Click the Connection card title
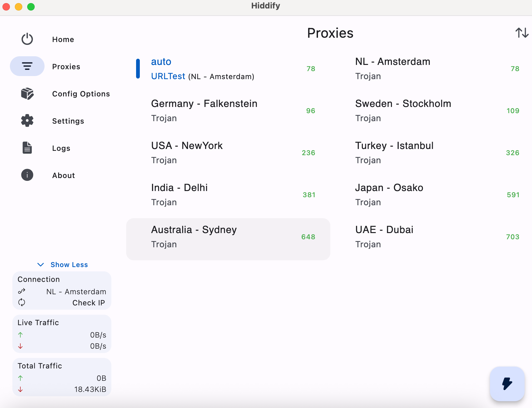This screenshot has width=532, height=408. 39,279
